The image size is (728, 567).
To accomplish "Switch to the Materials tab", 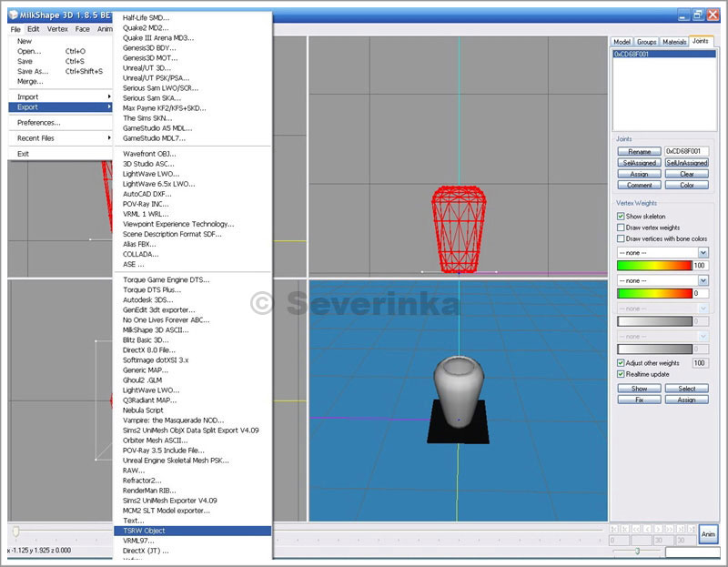I will tap(674, 42).
